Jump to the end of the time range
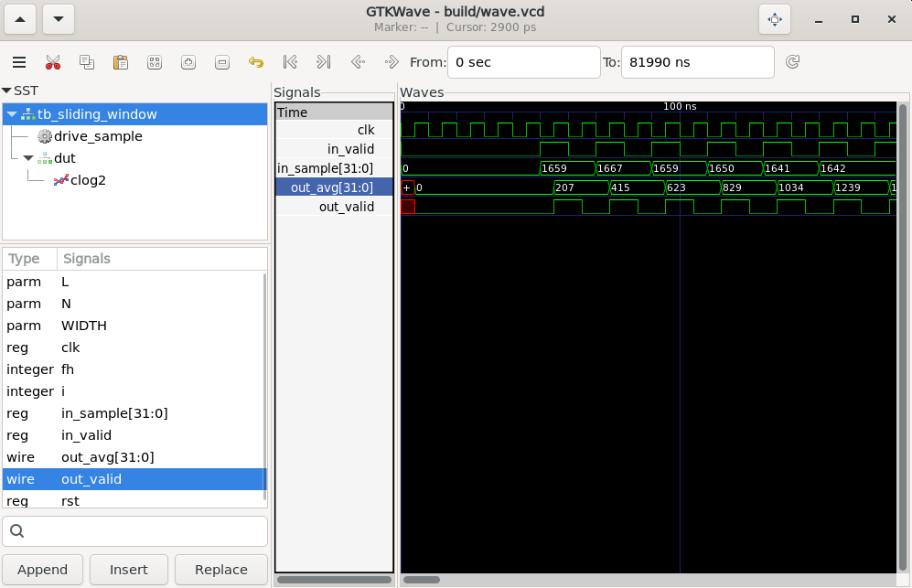 tap(323, 62)
